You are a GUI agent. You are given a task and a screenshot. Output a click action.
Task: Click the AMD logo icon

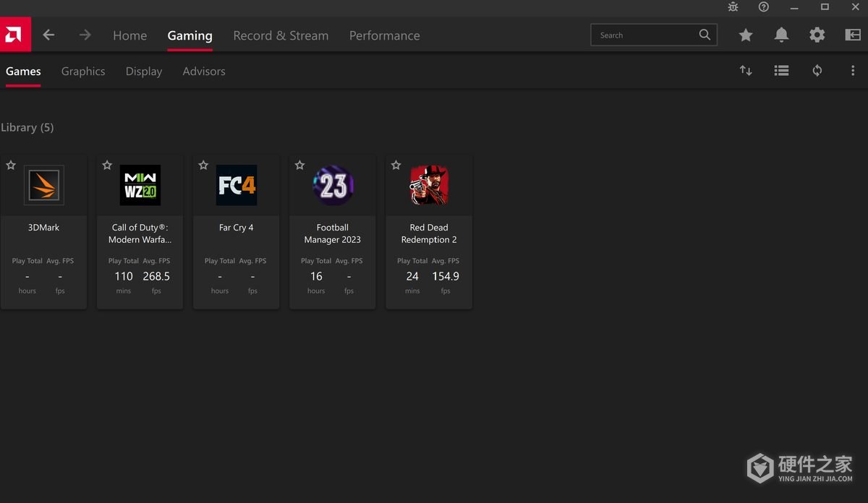pyautogui.click(x=15, y=35)
